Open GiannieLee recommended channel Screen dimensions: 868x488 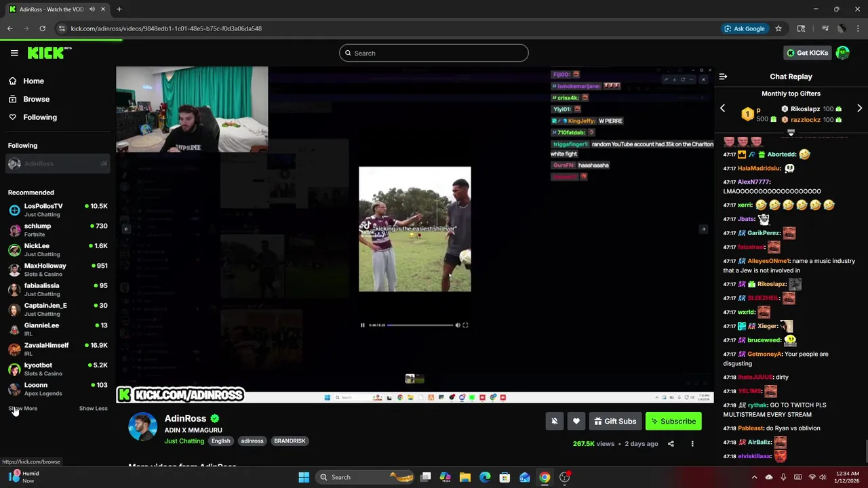58,329
